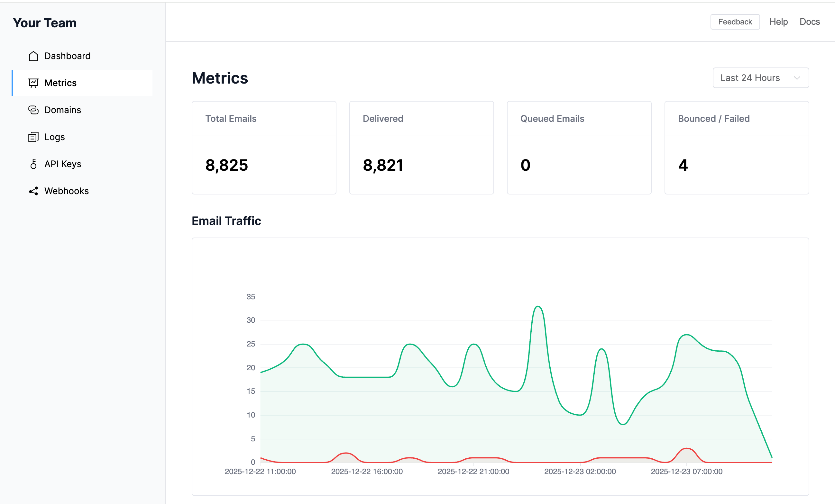Navigate to the Logs page label
835x504 pixels.
(x=55, y=137)
